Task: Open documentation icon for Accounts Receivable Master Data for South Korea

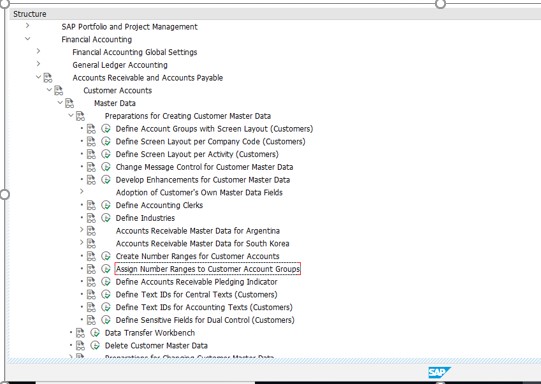Action: 91,244
